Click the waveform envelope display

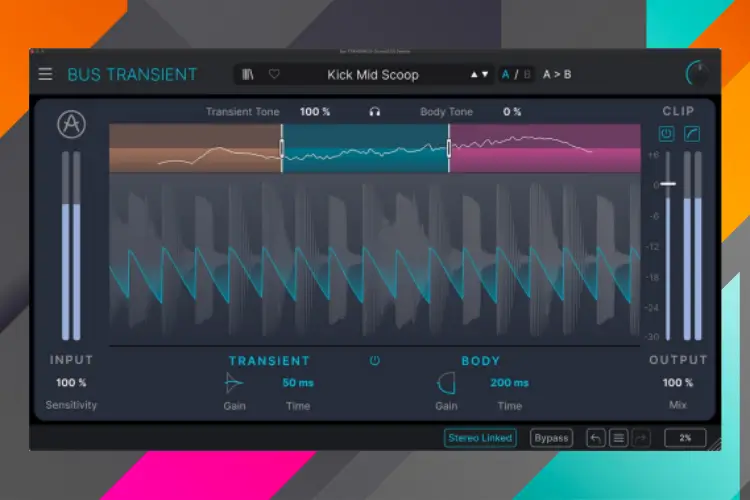click(x=375, y=259)
